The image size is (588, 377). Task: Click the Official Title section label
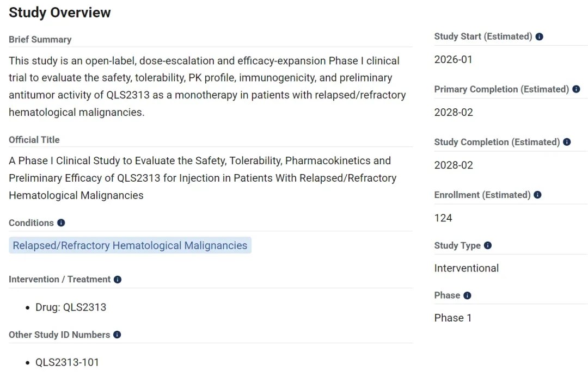(x=34, y=140)
